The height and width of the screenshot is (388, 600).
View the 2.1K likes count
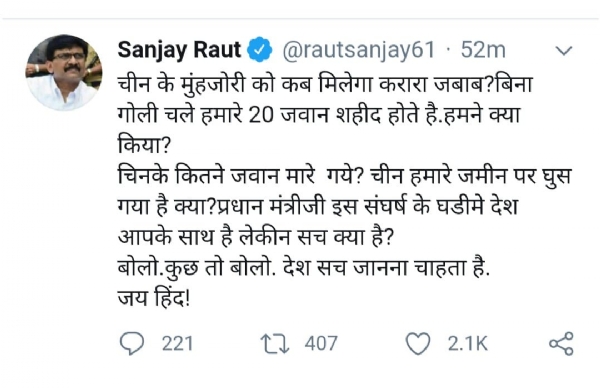(468, 344)
